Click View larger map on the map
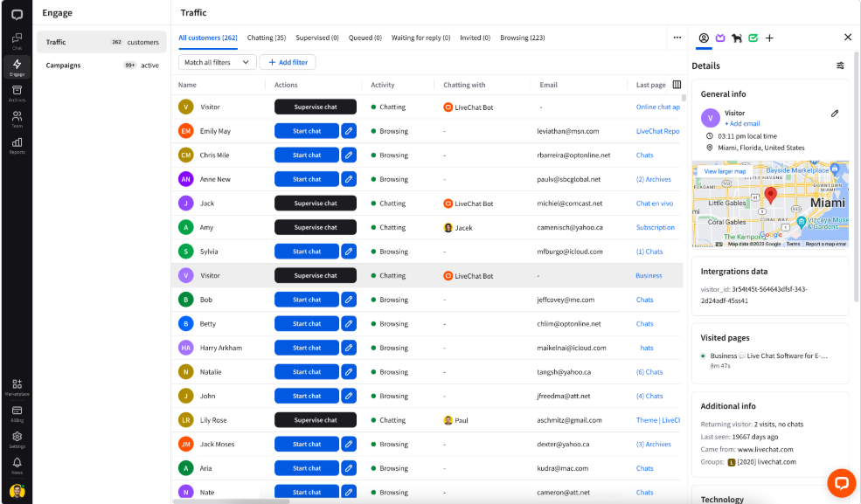The width and height of the screenshot is (861, 504). pyautogui.click(x=725, y=171)
